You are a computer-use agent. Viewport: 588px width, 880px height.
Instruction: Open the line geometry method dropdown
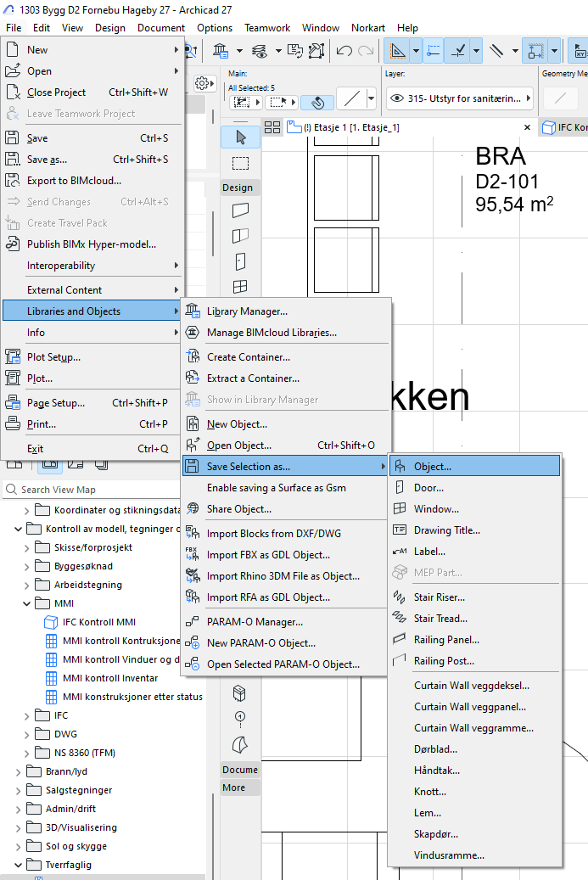(x=371, y=99)
